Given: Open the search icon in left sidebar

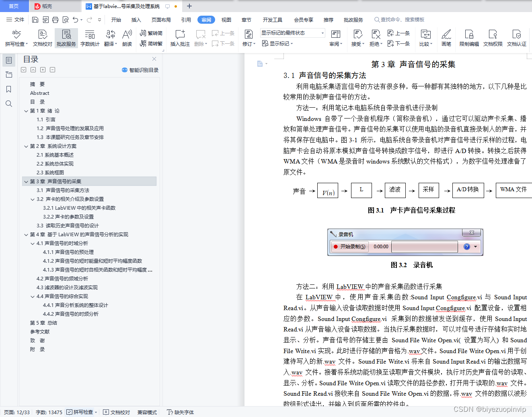Looking at the screenshot, I should (x=9, y=104).
